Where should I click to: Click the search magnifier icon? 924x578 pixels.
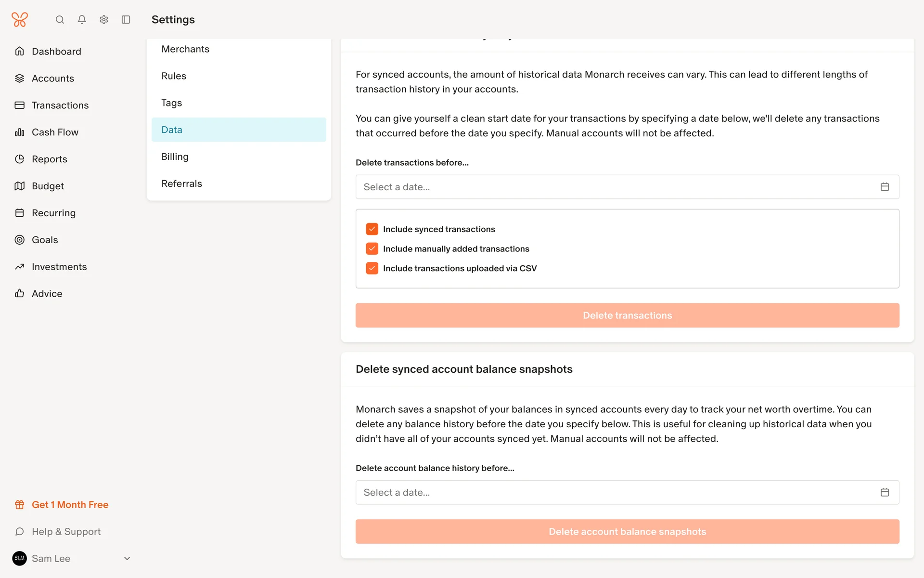pos(60,20)
